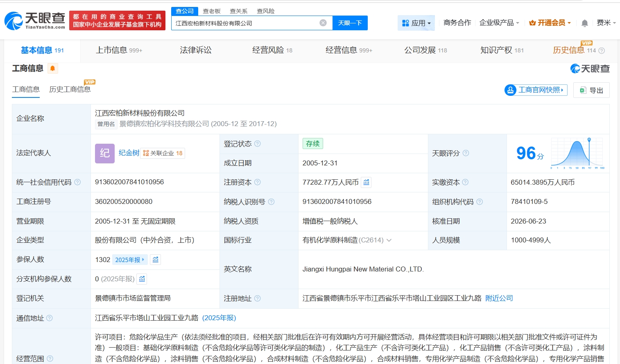This screenshot has width=620, height=364.
Task: Click the 存续 status tag
Action: (x=313, y=144)
